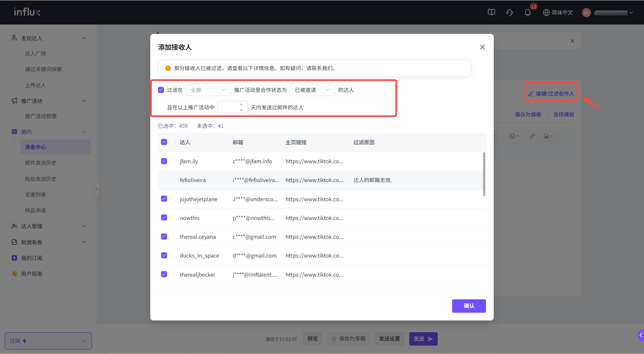
Task: Open the 已被邀请 status dropdown
Action: (312, 90)
